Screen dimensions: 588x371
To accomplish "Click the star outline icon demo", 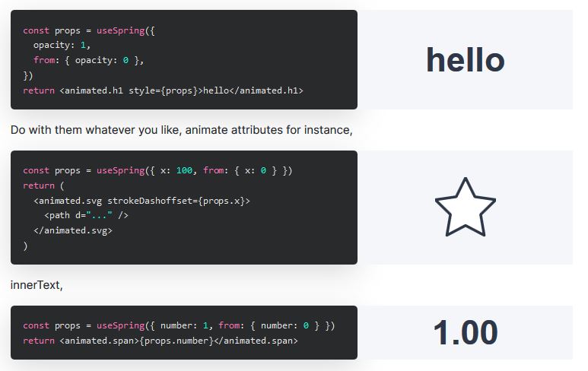I will click(x=466, y=207).
